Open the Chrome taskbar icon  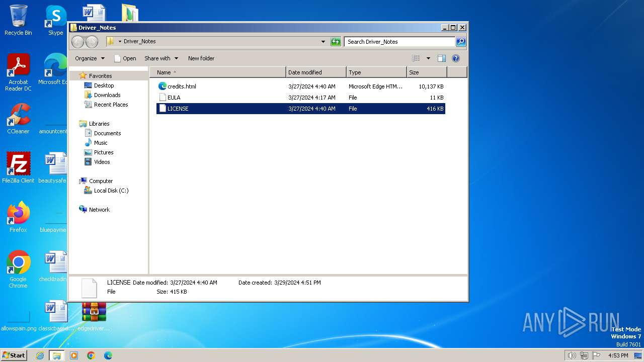point(91,355)
